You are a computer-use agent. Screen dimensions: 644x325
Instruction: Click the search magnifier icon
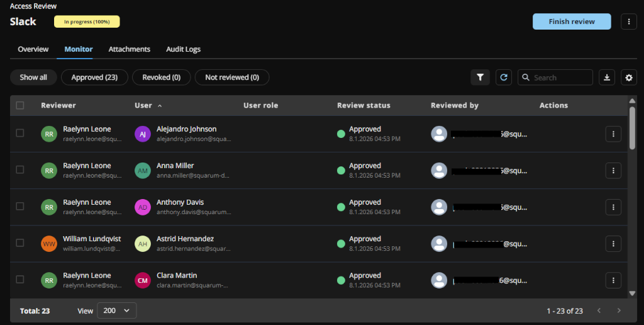(x=526, y=77)
